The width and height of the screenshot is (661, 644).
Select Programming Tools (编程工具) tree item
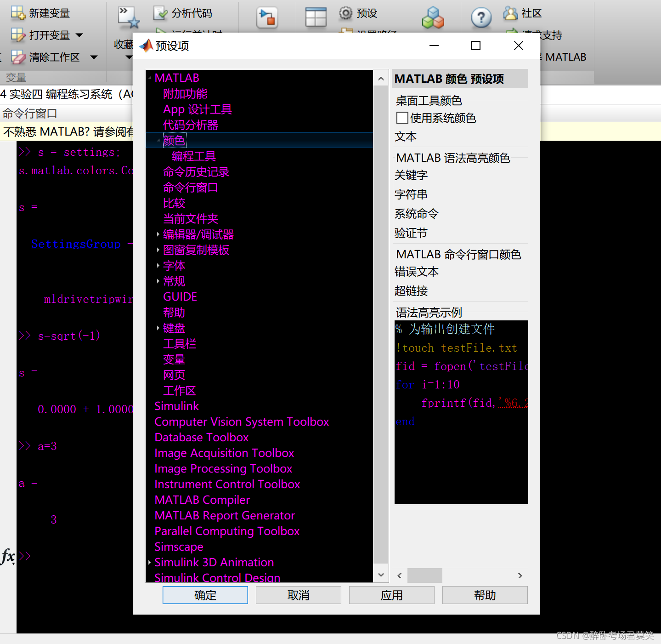click(194, 156)
